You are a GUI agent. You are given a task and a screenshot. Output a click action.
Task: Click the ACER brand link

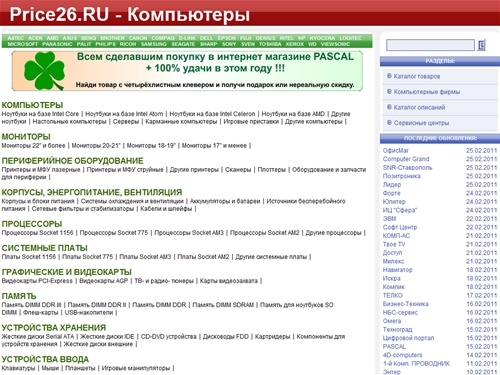tap(35, 38)
